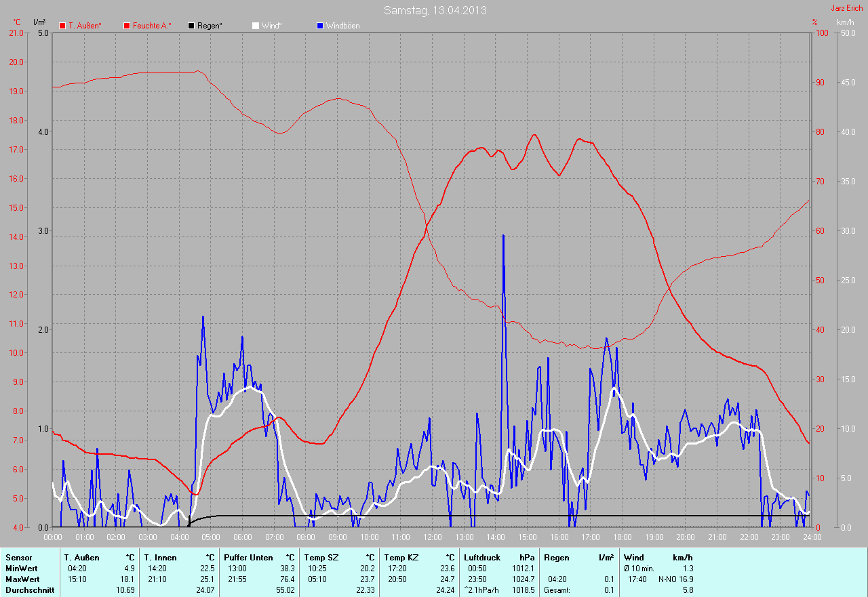Click the 12:00 time axis marker
This screenshot has height=597, width=868.
[432, 537]
